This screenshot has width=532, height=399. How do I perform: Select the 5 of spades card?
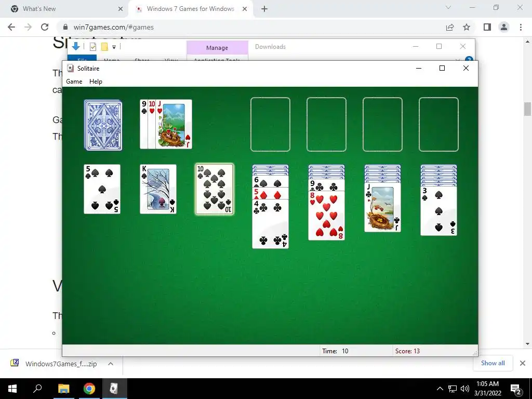pos(102,189)
